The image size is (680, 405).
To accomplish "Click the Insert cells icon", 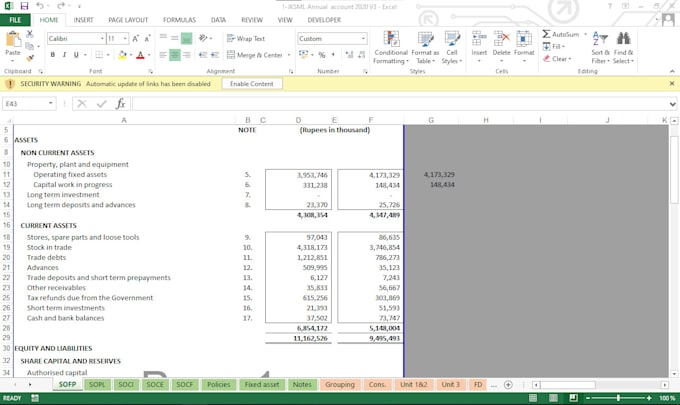I will (x=479, y=39).
